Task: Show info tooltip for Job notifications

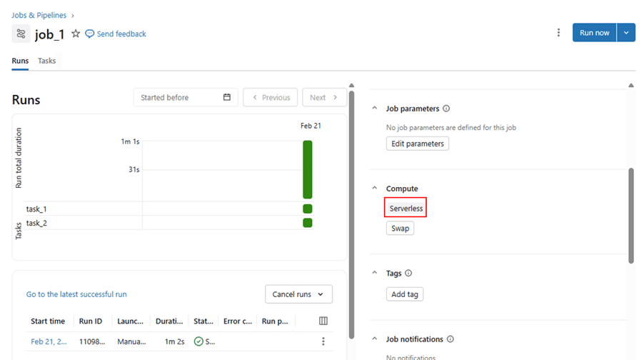Action: [451, 339]
